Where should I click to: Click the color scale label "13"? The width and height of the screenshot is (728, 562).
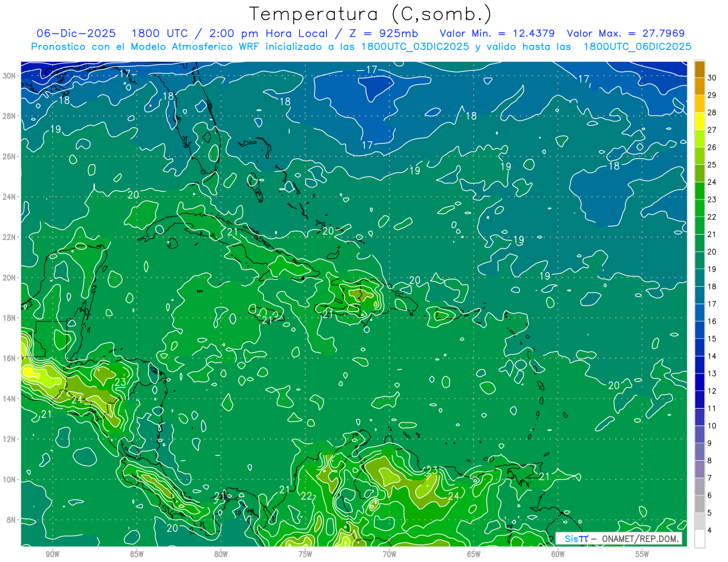712,373
